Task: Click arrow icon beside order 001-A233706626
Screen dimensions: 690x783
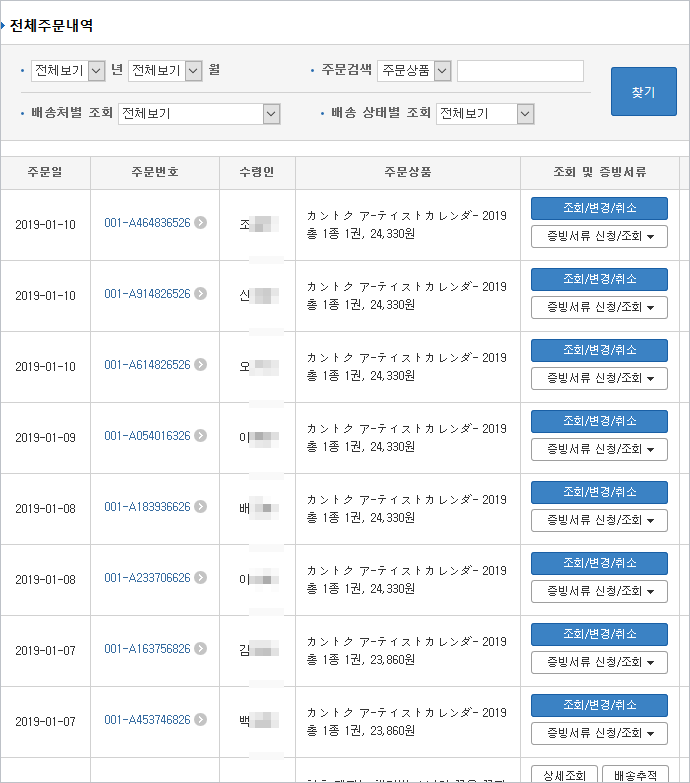Action: click(x=201, y=578)
